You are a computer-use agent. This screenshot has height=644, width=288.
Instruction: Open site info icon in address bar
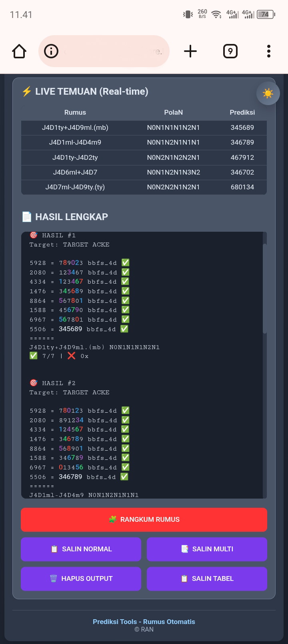51,51
